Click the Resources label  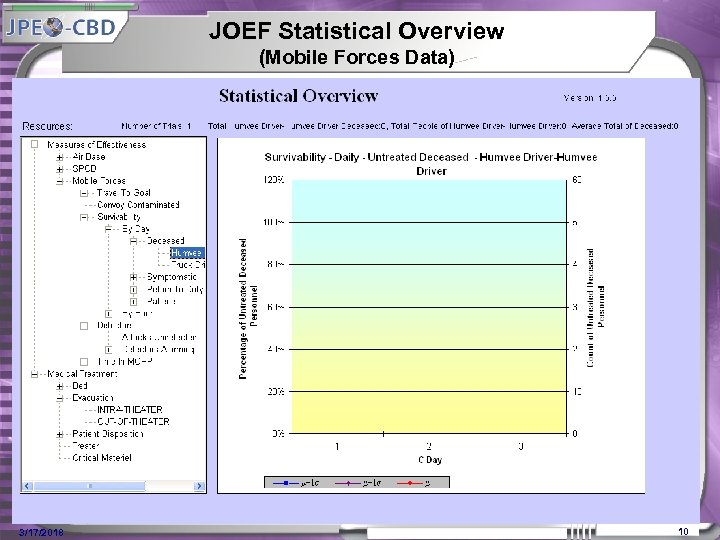(x=47, y=126)
